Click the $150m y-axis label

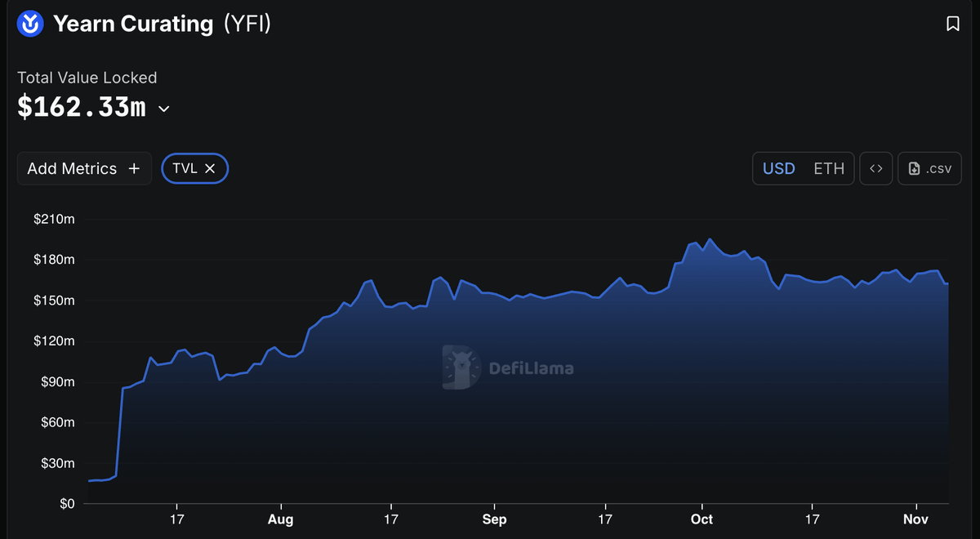(x=54, y=301)
